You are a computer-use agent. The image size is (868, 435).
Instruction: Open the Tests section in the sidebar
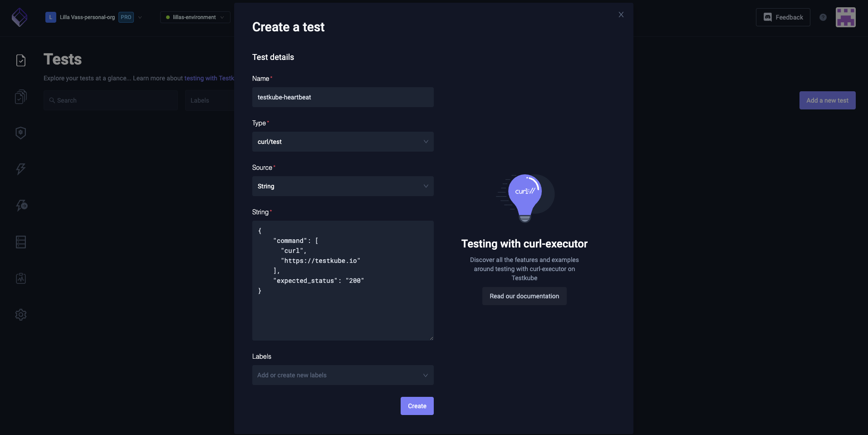point(20,60)
